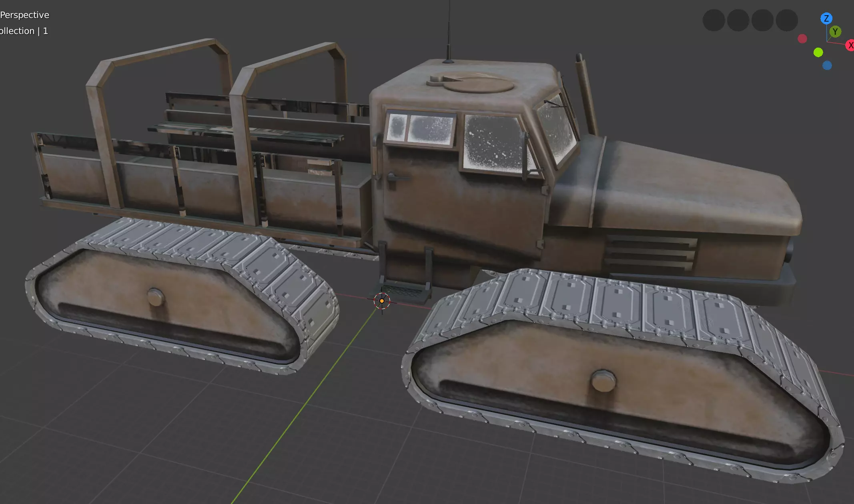This screenshot has height=504, width=854.
Task: Click the 3D cursor crosshair on the grid
Action: tap(382, 301)
